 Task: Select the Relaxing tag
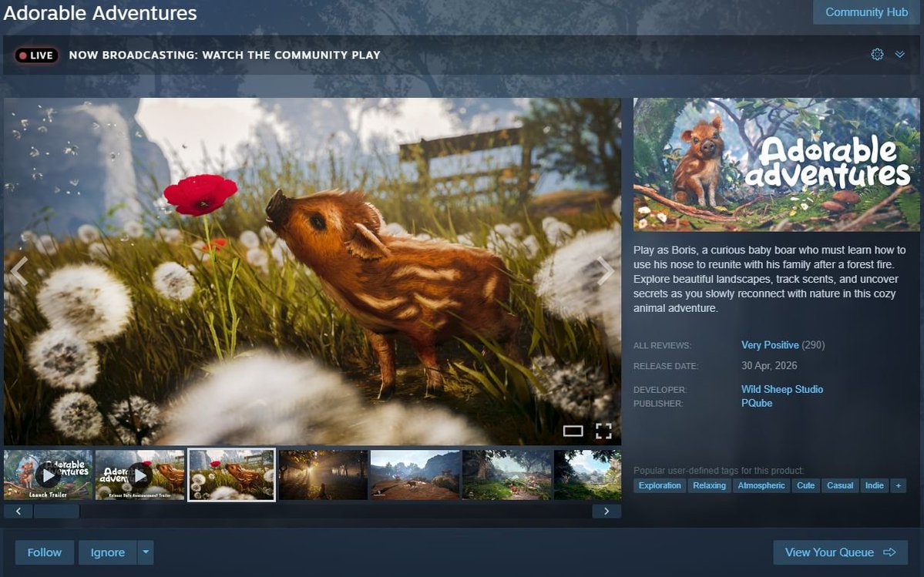[x=709, y=485]
